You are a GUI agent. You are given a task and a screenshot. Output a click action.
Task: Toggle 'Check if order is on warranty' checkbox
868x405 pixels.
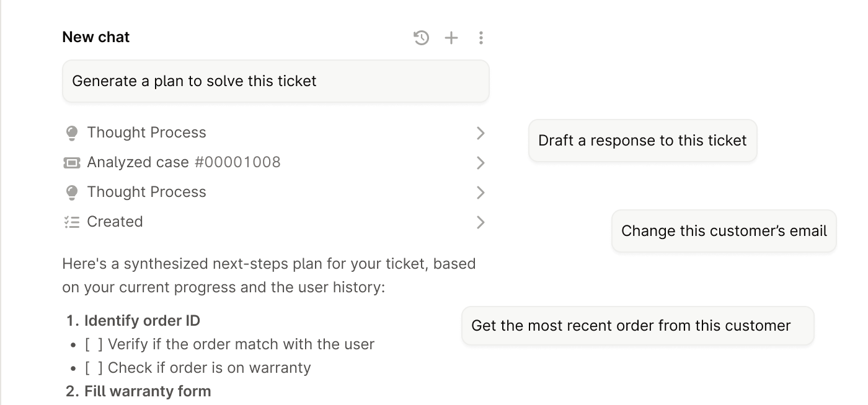click(94, 367)
